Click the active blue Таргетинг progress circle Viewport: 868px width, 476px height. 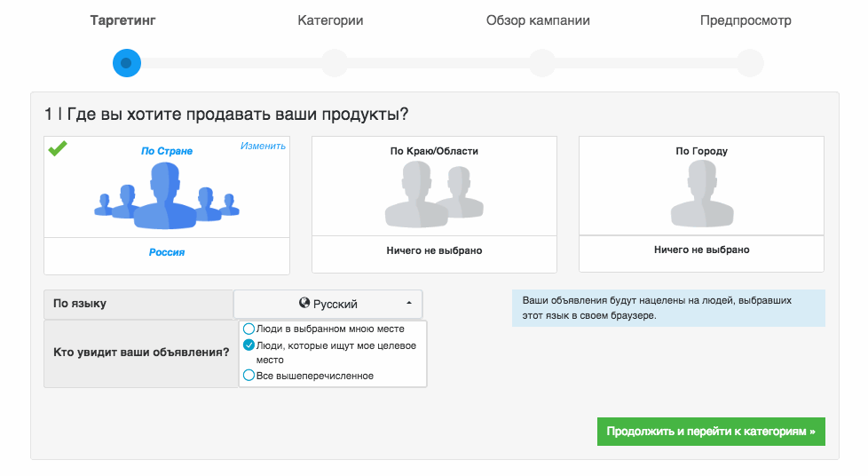(127, 63)
